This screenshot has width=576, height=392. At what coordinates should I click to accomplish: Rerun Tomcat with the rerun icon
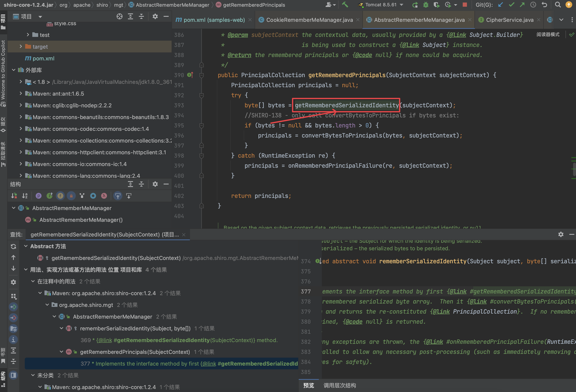coord(415,5)
